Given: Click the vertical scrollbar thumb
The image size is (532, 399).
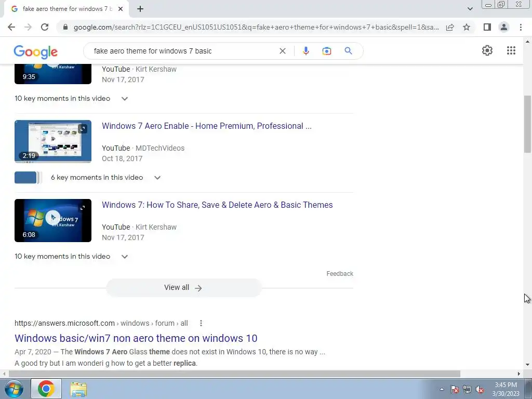Looking at the screenshot, I should (527, 124).
